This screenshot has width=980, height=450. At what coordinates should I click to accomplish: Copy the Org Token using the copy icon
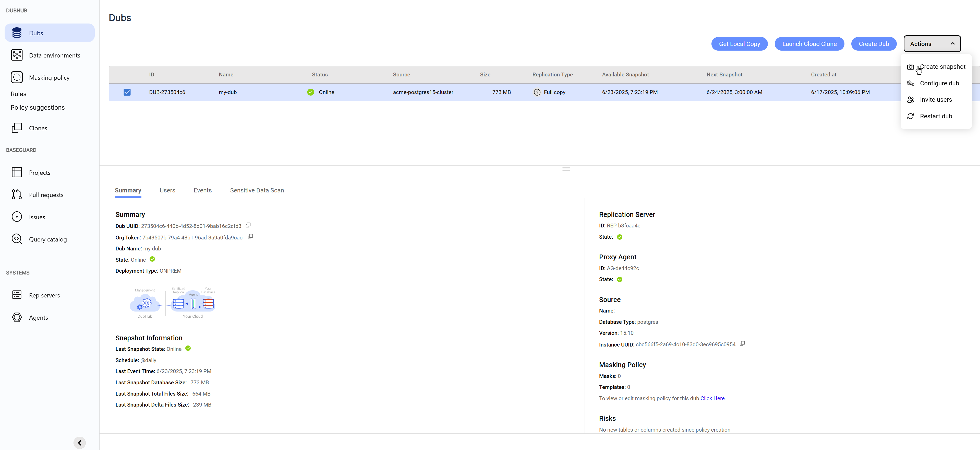[x=250, y=237]
